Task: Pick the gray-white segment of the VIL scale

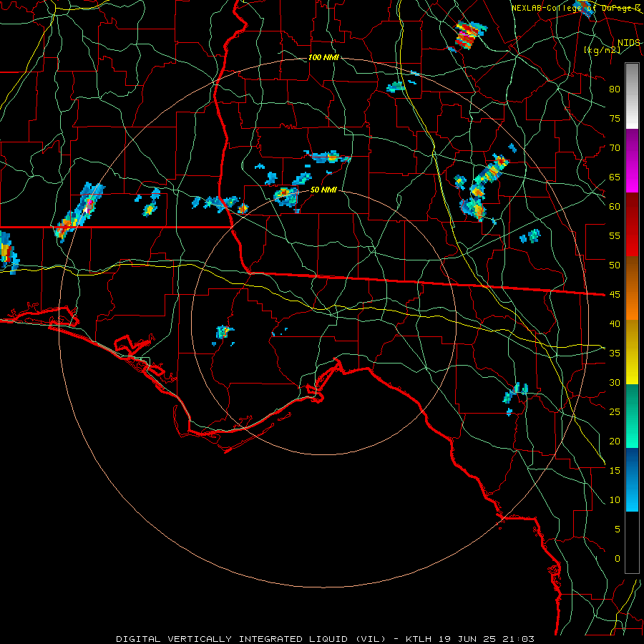Action: (x=632, y=96)
